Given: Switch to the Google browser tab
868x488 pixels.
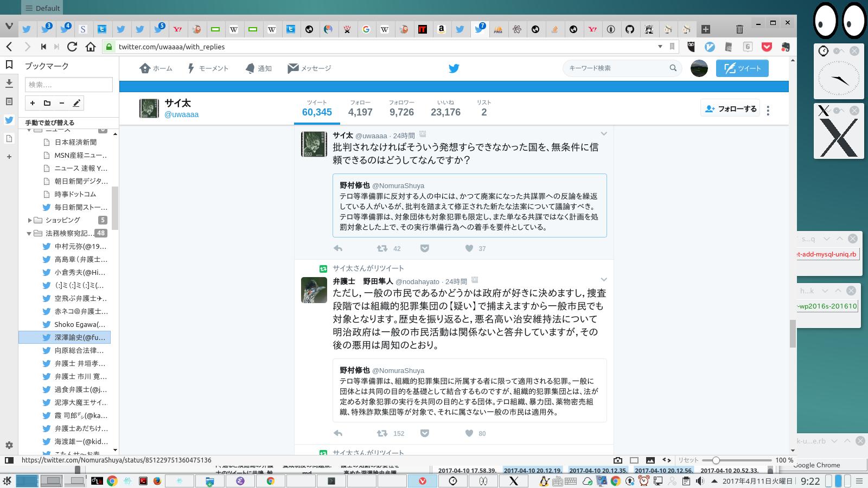Looking at the screenshot, I should [366, 29].
